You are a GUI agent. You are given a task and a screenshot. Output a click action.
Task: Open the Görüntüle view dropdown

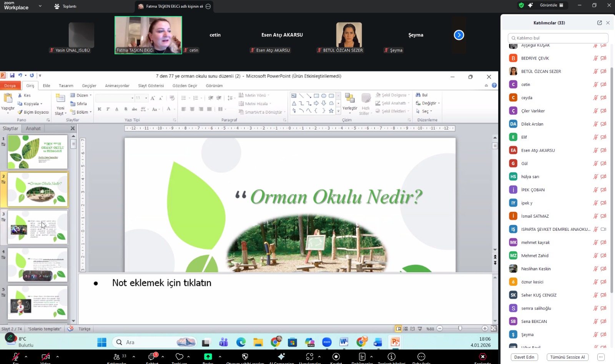pyautogui.click(x=551, y=5)
